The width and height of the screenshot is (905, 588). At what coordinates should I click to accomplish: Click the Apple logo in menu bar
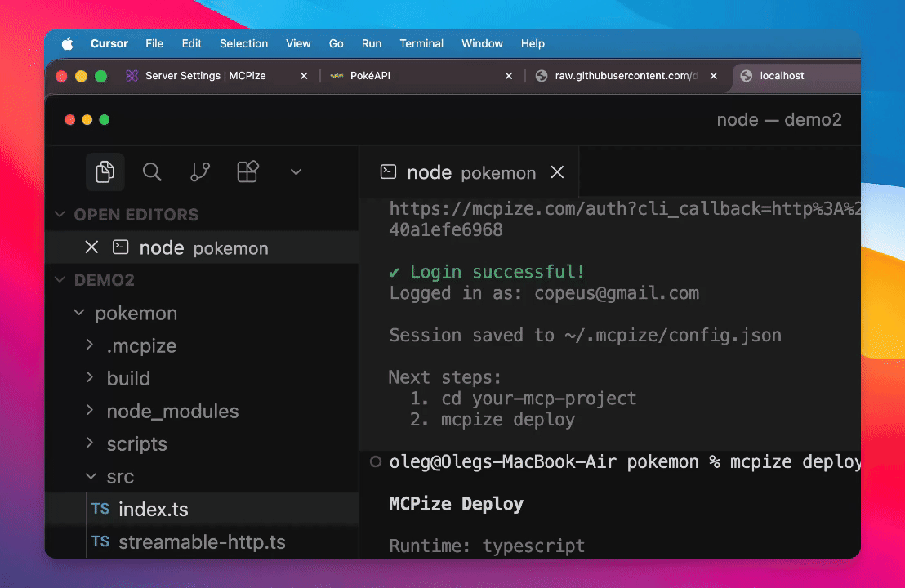click(x=68, y=44)
